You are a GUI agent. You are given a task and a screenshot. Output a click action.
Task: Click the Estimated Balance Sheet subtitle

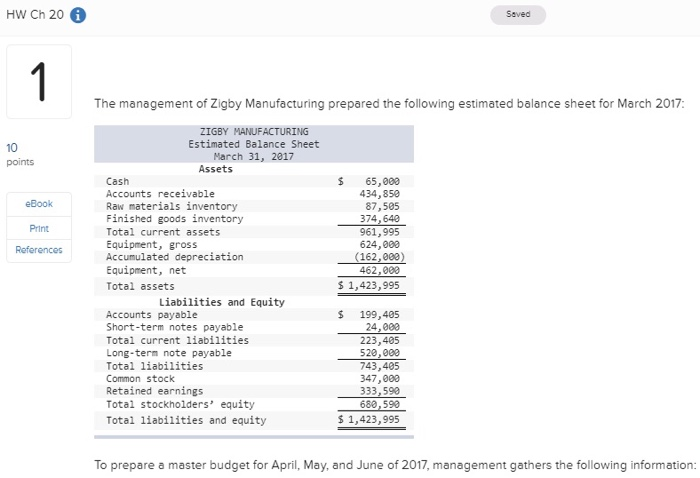[254, 144]
